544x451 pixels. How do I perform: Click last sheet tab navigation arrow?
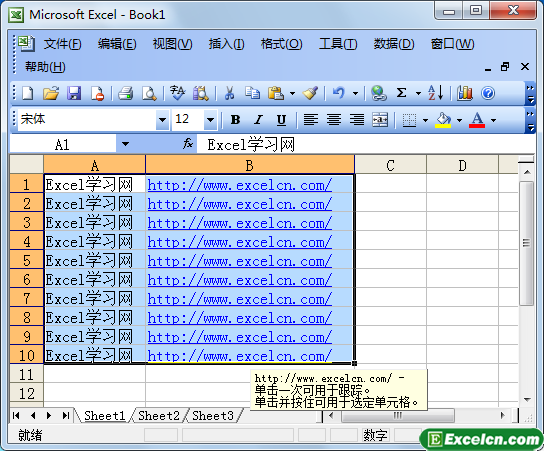pos(66,415)
